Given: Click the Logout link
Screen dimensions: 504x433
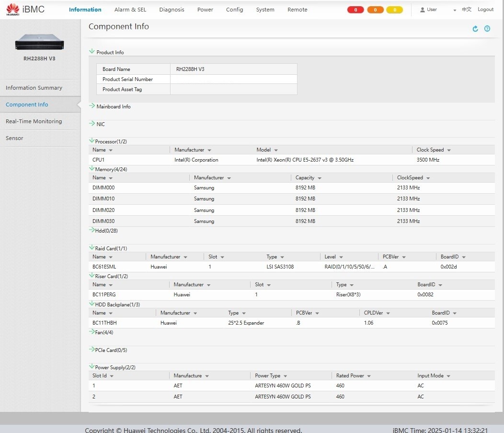Looking at the screenshot, I should pyautogui.click(x=485, y=9).
